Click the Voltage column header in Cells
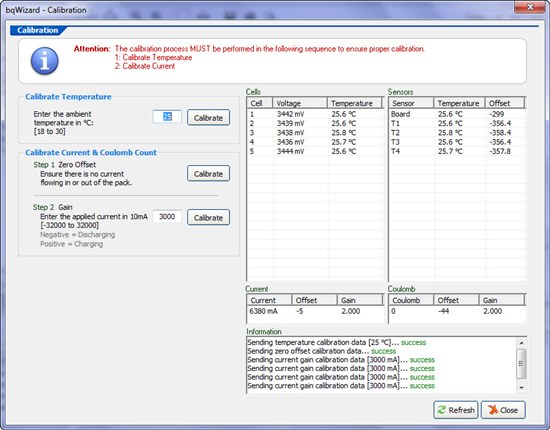Viewport: 550px width, 430px height. coord(300,103)
